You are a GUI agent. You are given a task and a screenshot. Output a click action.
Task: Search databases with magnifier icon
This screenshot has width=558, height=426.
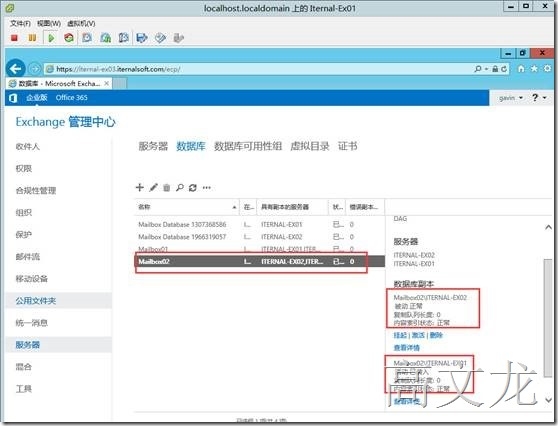click(180, 188)
